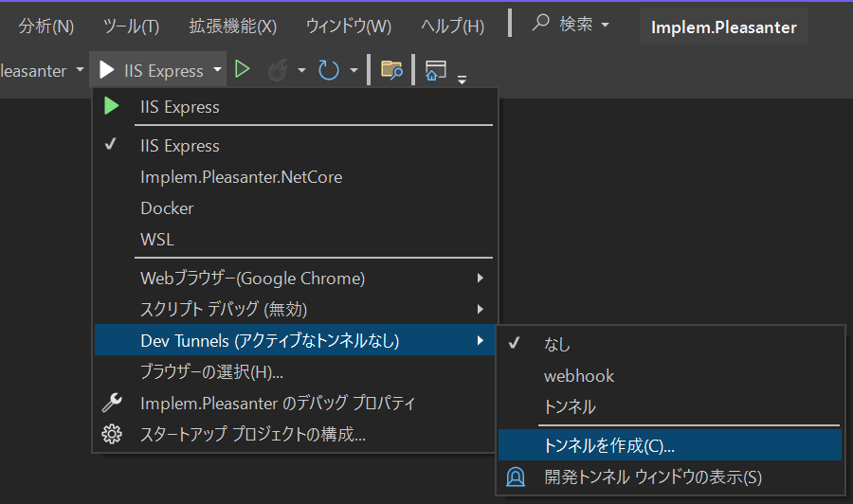Open the ヘルプ(H) menu
This screenshot has height=504, width=853.
(453, 26)
